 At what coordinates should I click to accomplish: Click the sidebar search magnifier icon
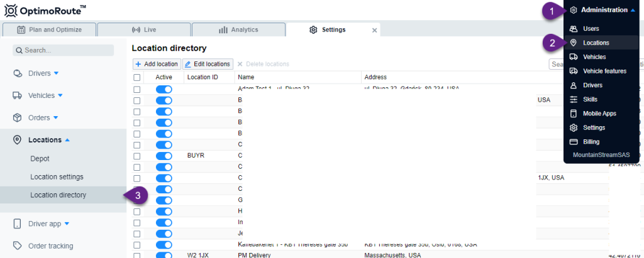point(19,50)
